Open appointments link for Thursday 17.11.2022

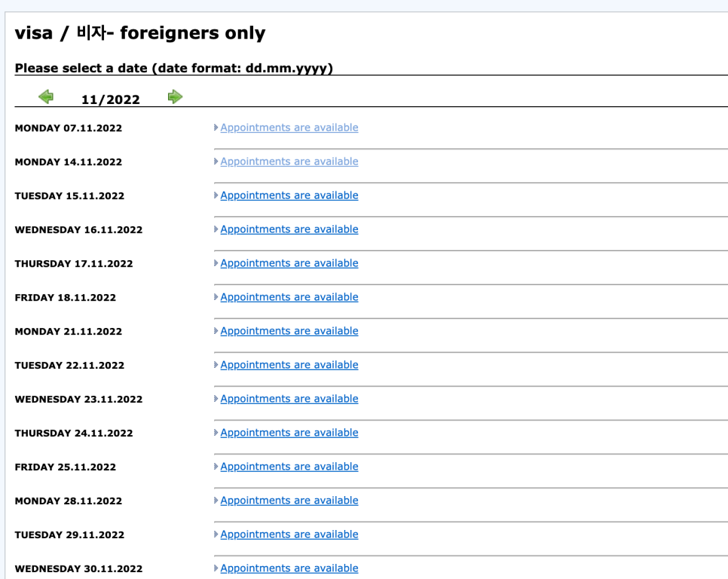289,263
